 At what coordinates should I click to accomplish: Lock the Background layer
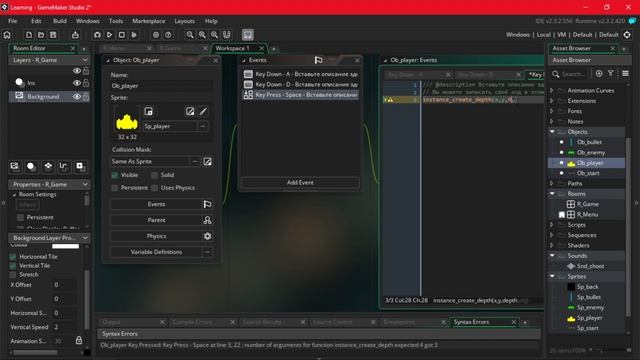pyautogui.click(x=86, y=97)
